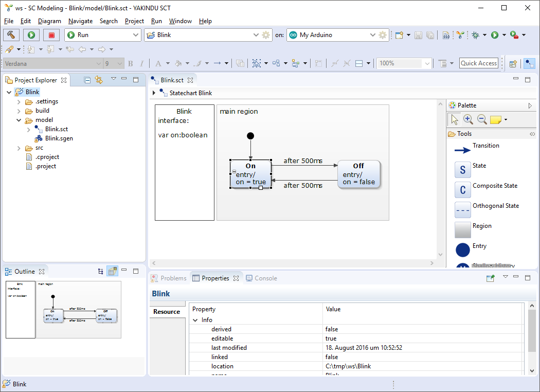The height and width of the screenshot is (392, 540).
Task: Open the Diagram menu
Action: 48,21
